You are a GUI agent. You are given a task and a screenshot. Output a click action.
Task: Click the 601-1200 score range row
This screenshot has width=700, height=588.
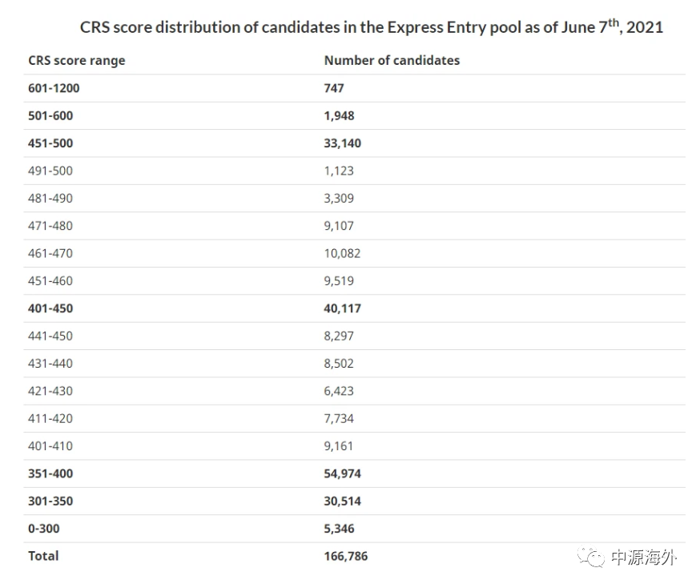[54, 88]
